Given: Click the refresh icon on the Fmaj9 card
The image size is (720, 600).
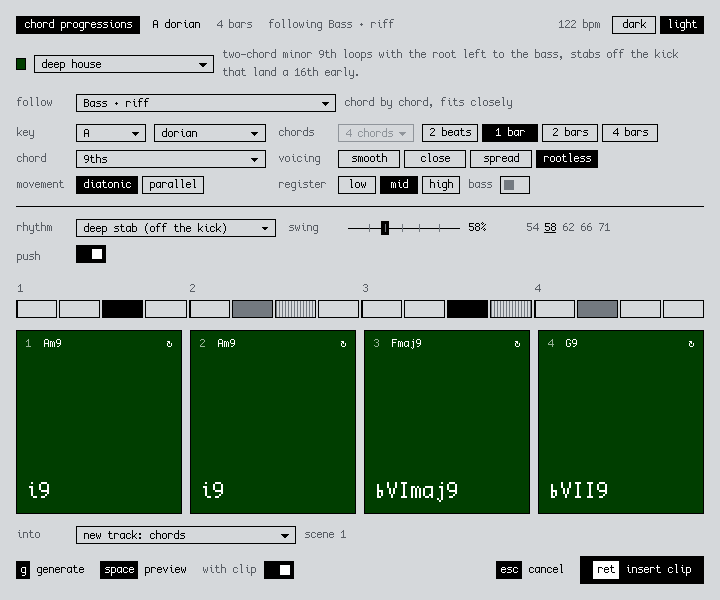Looking at the screenshot, I should point(517,344).
